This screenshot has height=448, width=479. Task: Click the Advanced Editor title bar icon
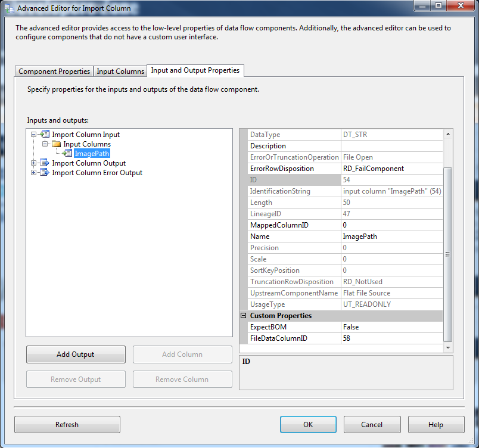(x=8, y=8)
